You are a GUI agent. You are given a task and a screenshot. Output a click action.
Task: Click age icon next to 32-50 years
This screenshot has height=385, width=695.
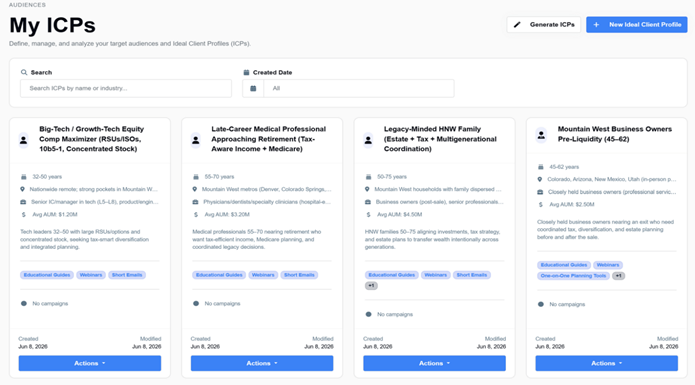click(x=23, y=177)
